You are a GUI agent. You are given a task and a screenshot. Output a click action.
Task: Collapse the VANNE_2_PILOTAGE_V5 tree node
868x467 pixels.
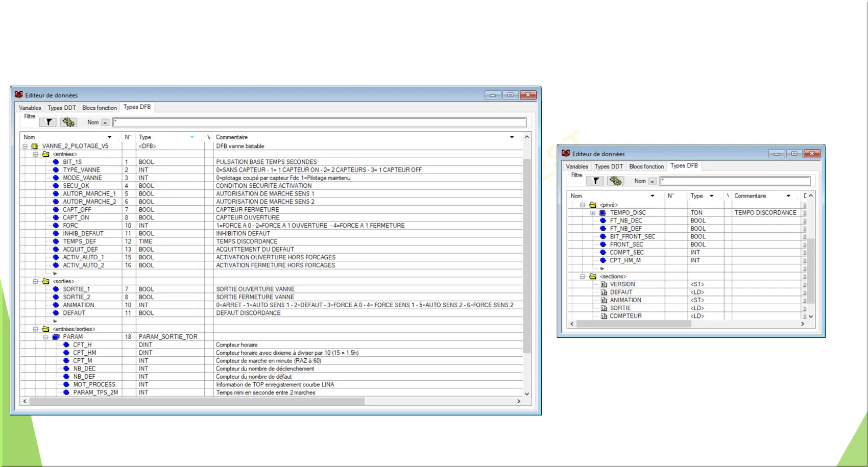(25, 146)
